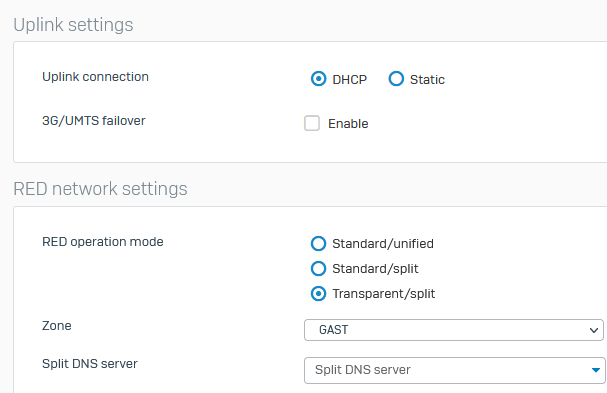Click the Uplink connection label
The image size is (607, 393).
click(95, 77)
